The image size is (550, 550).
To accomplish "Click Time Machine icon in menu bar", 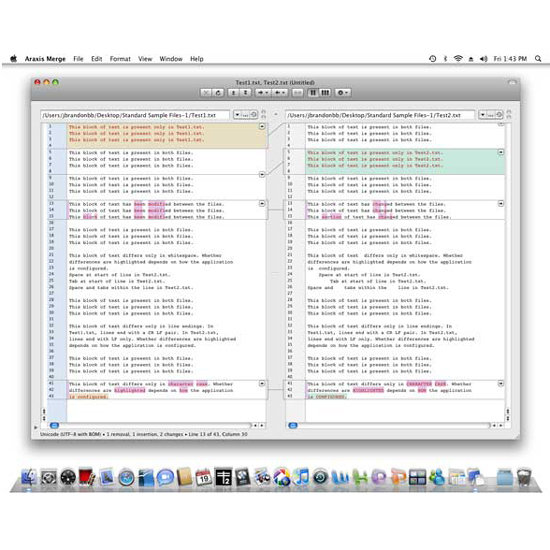I will click(432, 59).
